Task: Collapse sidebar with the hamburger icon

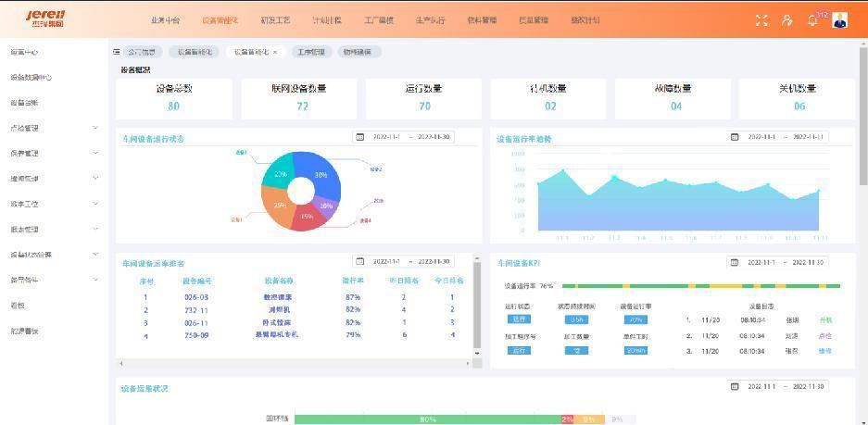Action: coord(117,52)
